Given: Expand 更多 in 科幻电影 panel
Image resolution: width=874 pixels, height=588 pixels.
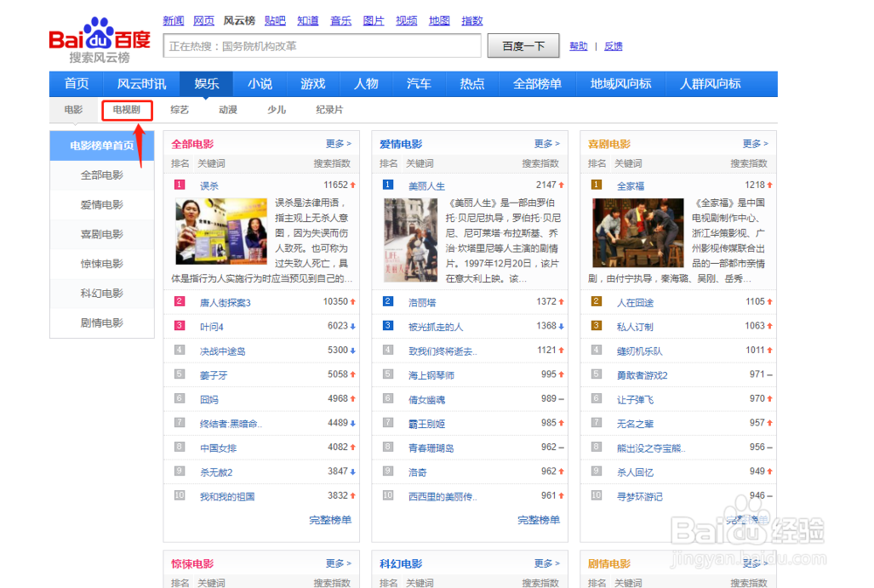Looking at the screenshot, I should 547,564.
